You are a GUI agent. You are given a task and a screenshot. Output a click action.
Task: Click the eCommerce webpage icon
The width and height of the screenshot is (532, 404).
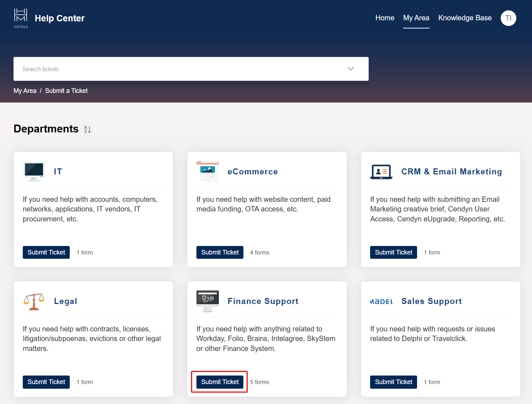207,172
